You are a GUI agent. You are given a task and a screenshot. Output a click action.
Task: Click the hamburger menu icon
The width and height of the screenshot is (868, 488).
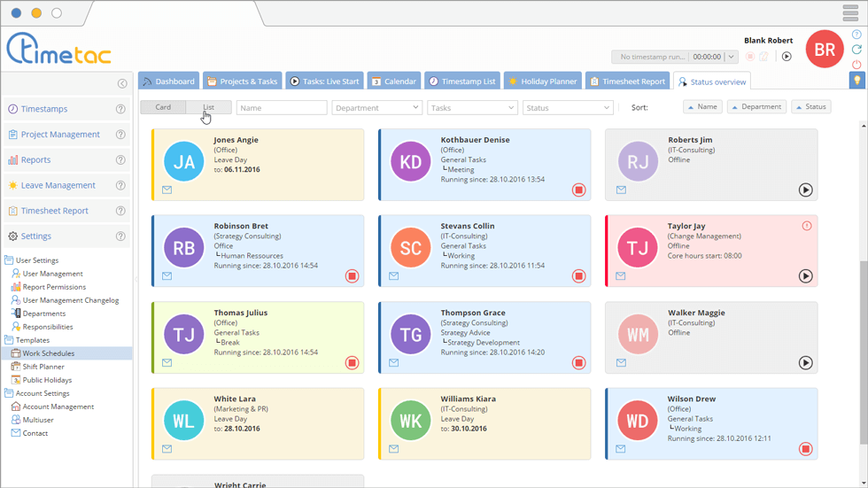tap(850, 13)
